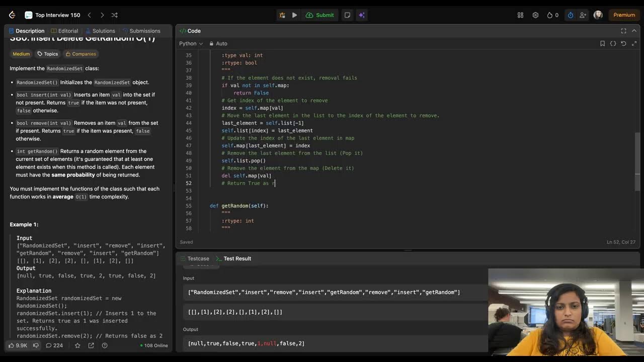Format code with the braces icon

point(613,44)
